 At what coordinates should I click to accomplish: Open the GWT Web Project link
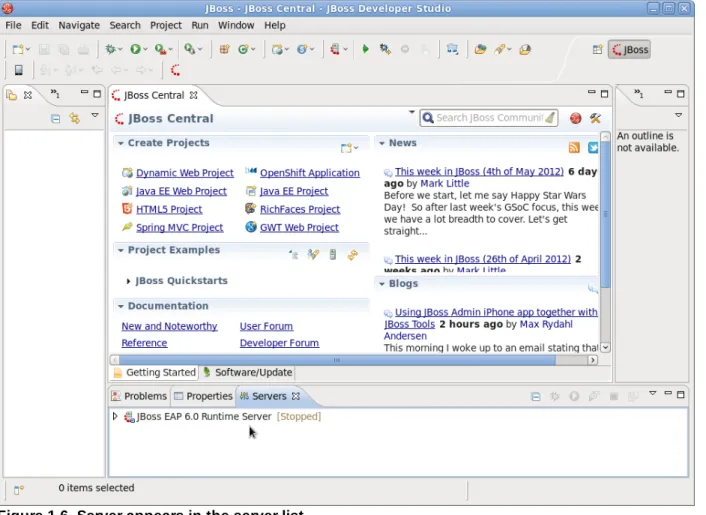pos(299,227)
